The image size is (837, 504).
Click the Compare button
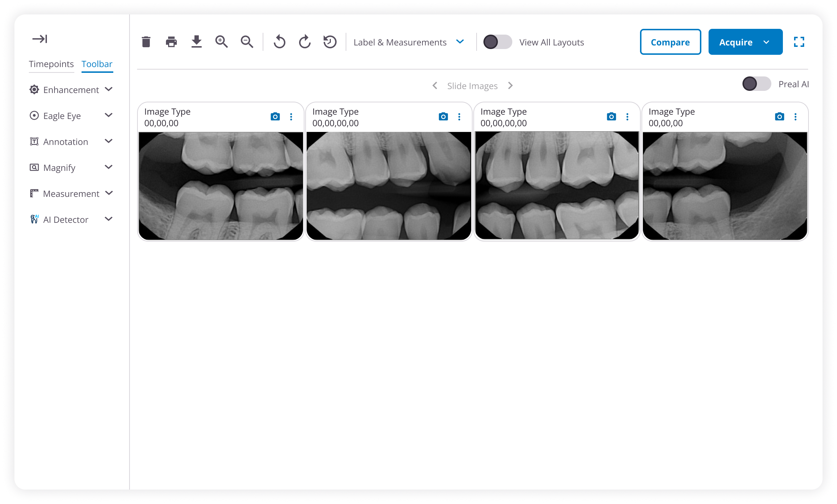tap(670, 42)
